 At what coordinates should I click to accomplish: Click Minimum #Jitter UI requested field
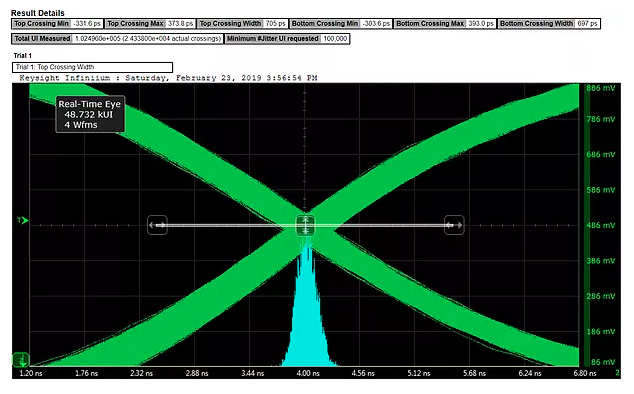coord(287,39)
